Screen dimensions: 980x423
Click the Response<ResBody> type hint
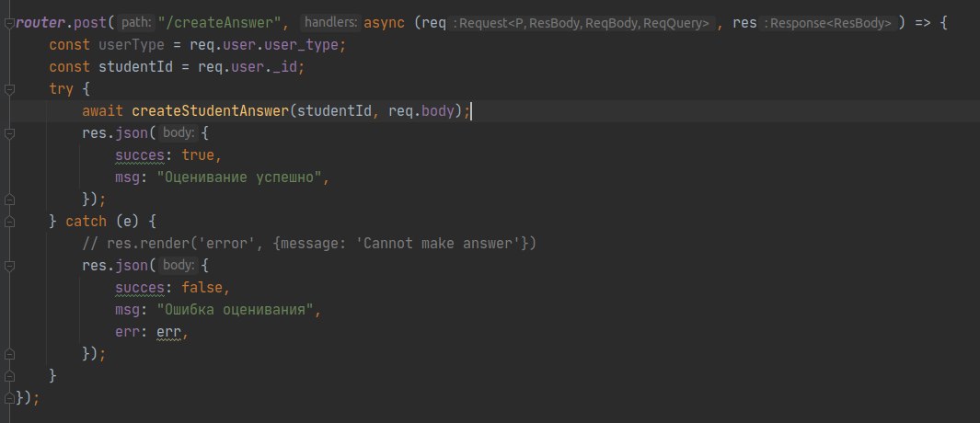[x=827, y=24]
